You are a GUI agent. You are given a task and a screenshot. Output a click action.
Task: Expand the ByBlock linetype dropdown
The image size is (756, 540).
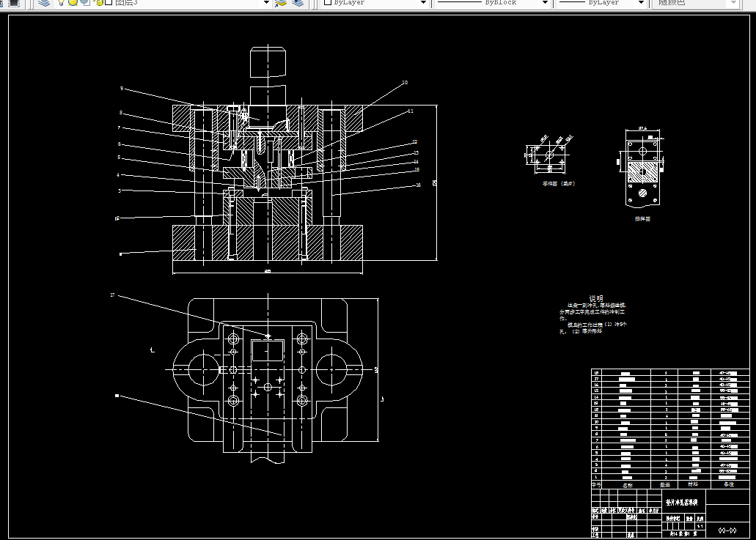point(546,3)
